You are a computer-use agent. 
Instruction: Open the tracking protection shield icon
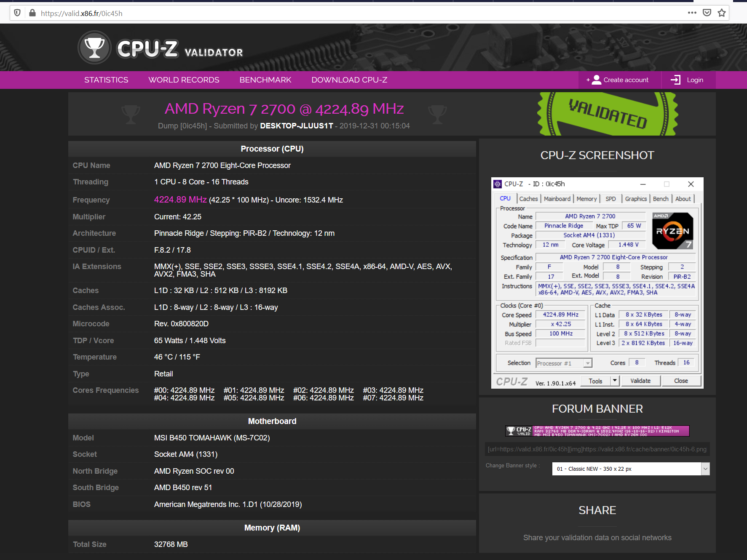pyautogui.click(x=17, y=13)
